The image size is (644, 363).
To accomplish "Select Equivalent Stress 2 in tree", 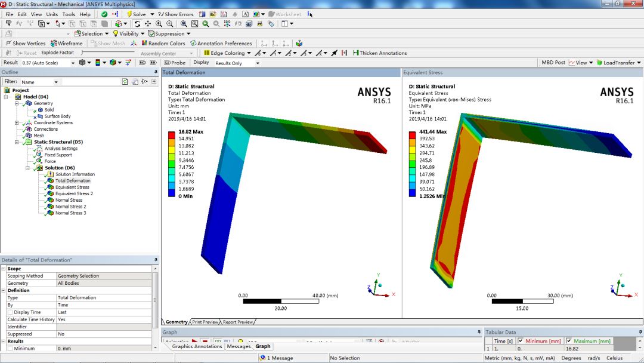I will coord(74,193).
